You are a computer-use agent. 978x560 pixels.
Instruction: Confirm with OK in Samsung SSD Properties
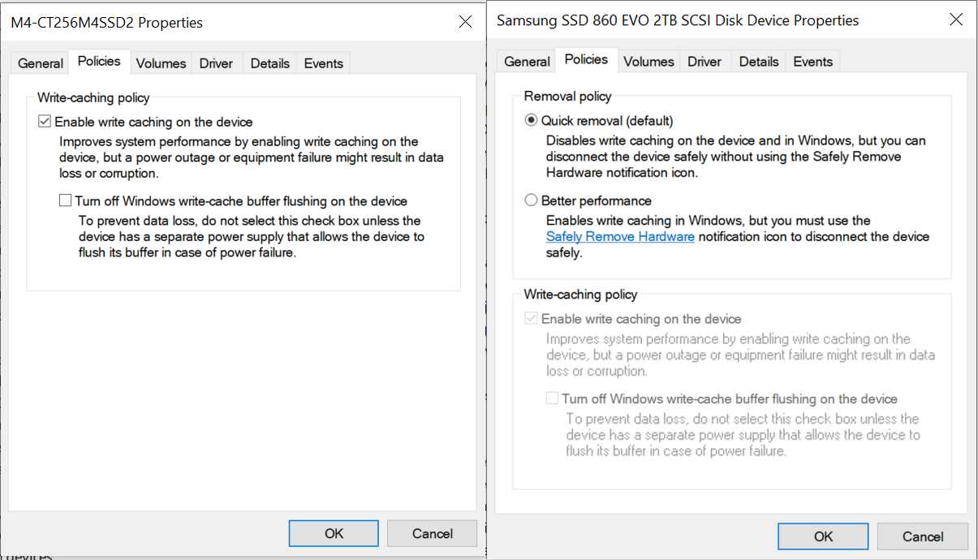[x=823, y=536]
